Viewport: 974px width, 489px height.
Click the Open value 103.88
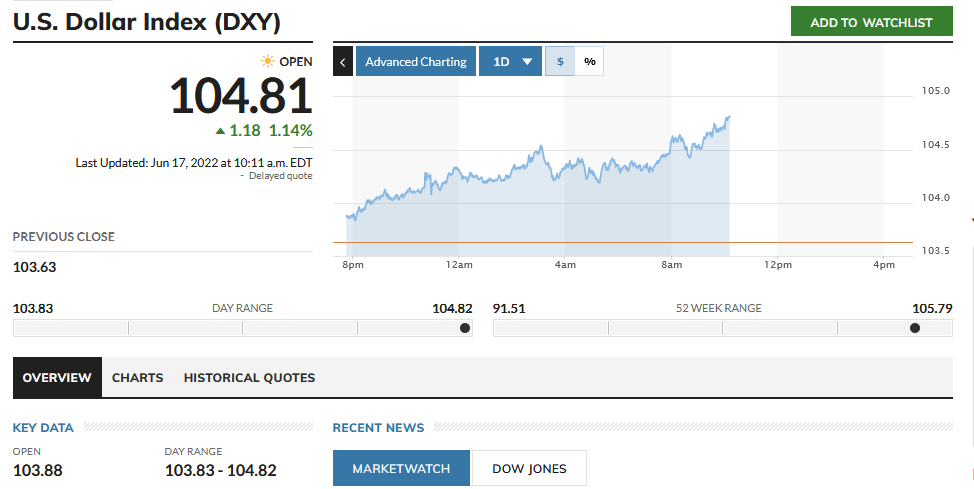tap(38, 470)
